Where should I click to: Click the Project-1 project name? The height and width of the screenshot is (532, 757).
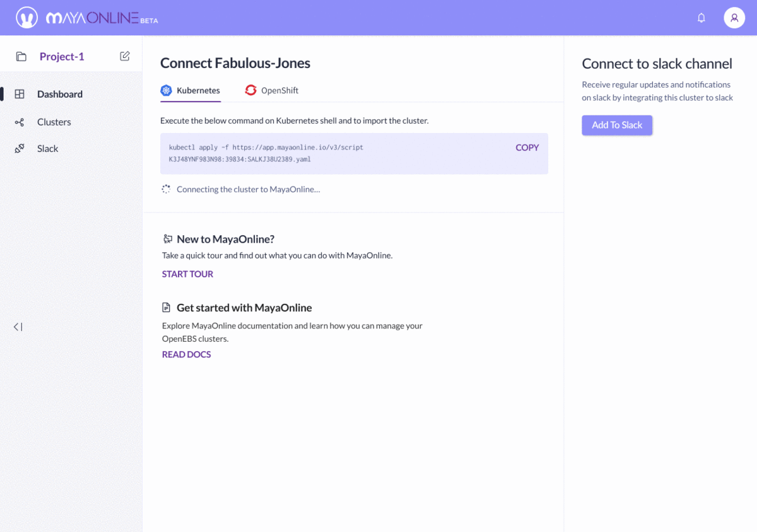point(62,57)
